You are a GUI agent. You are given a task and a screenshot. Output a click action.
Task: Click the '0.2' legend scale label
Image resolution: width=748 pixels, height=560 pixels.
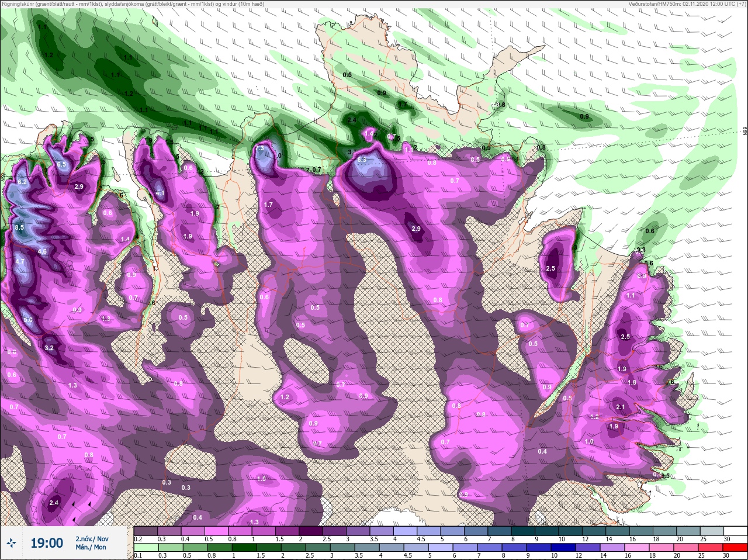point(138,539)
